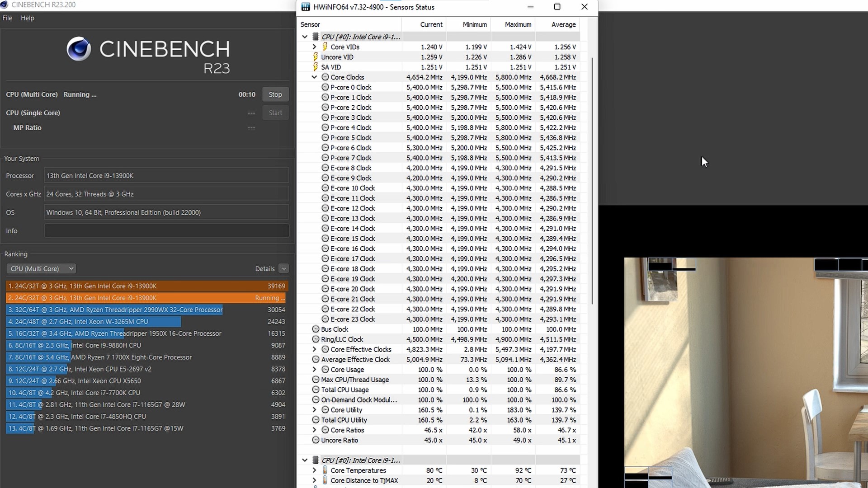Click the Sensor column header
Screen dimensions: 868x488
[349, 24]
